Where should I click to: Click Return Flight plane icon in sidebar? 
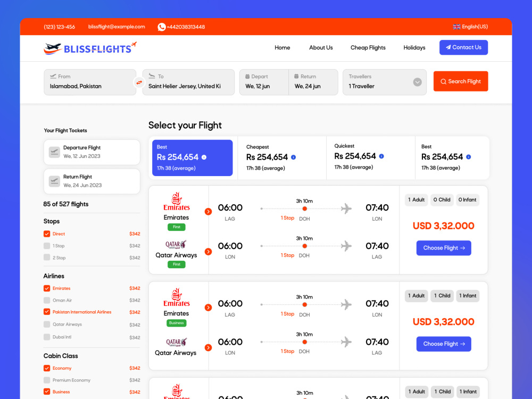pos(54,181)
